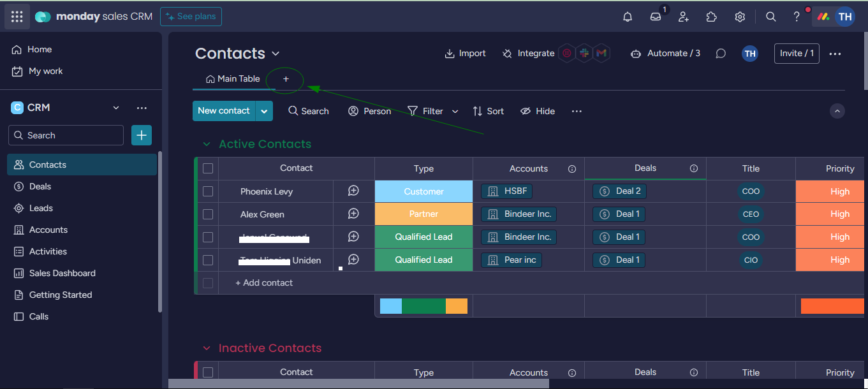Click the Invite / 1 button
This screenshot has height=389, width=868.
point(796,54)
